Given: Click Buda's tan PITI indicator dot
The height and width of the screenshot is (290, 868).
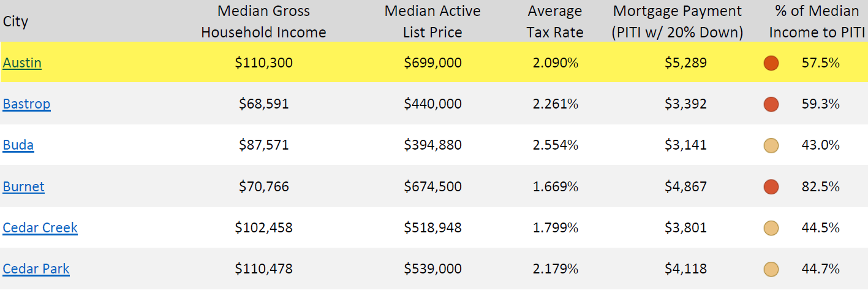Looking at the screenshot, I should coord(771,145).
